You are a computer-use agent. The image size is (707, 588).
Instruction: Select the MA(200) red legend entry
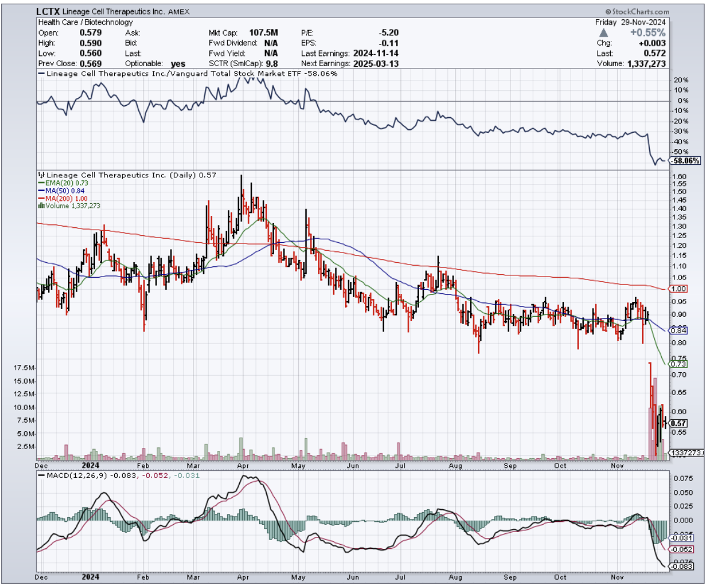click(x=60, y=197)
